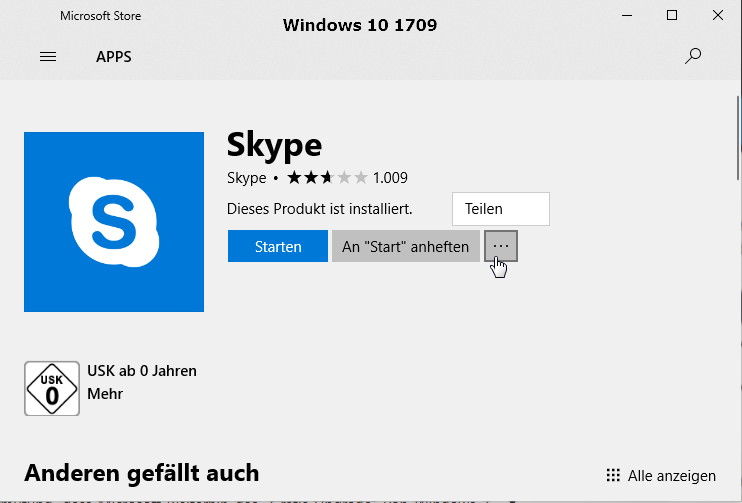Click the blue Skype logo tile
The width and height of the screenshot is (742, 503).
coord(114,222)
